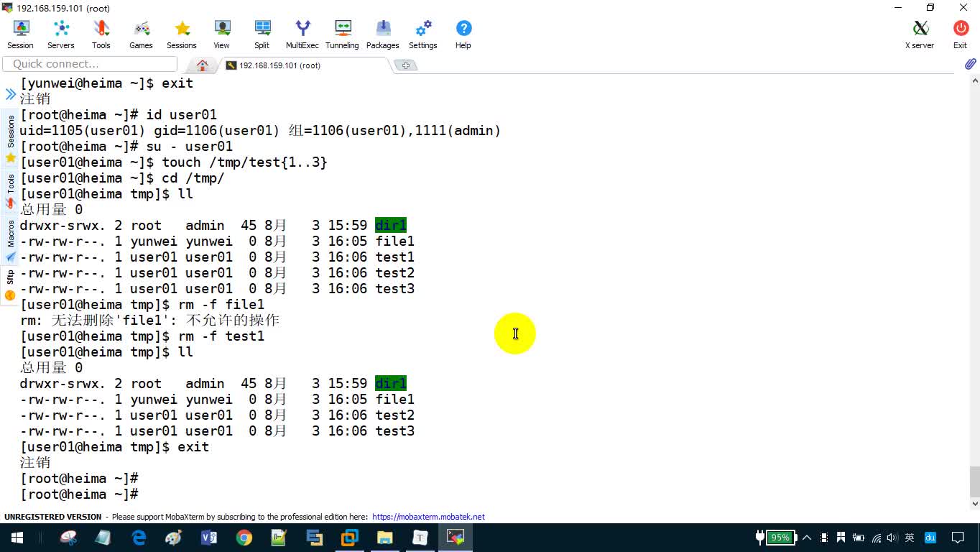Open the mobaxterm.mobatek.net link
980x552 pixels.
(x=428, y=517)
